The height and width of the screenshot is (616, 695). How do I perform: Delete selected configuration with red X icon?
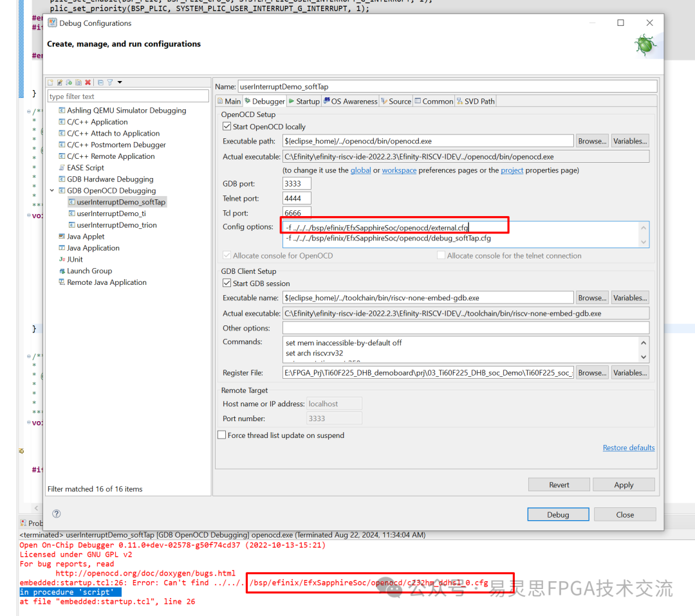point(88,82)
